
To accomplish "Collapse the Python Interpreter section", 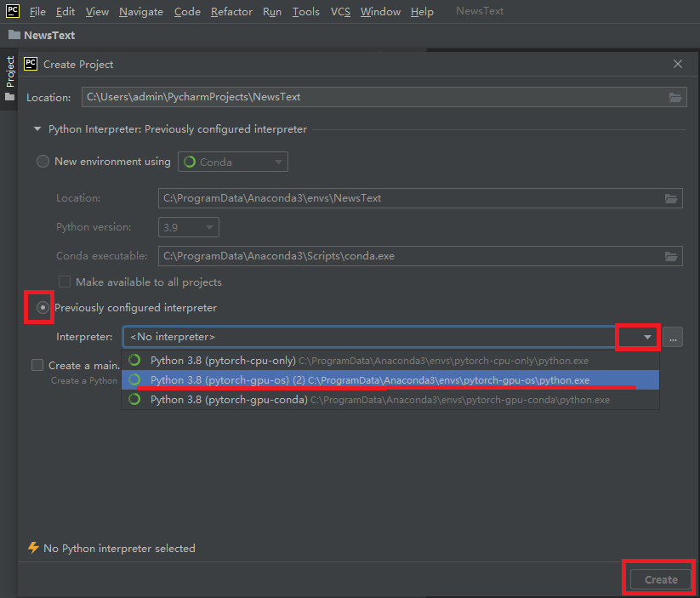I will [37, 129].
